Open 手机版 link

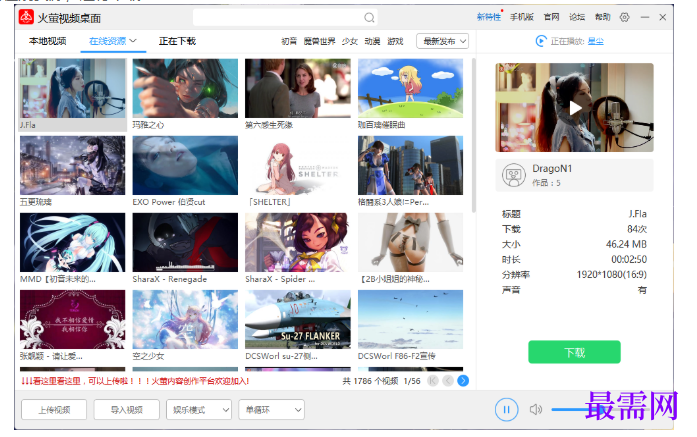[521, 17]
